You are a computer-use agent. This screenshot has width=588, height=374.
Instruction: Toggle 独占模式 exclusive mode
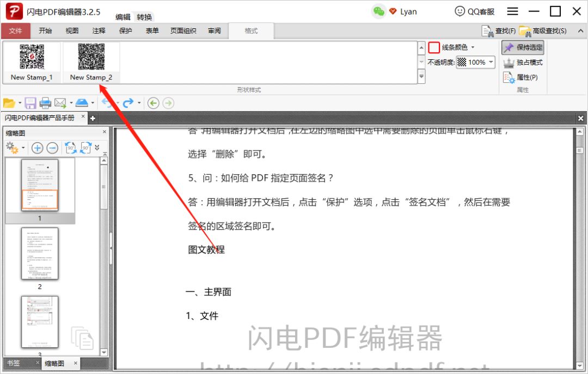[523, 63]
